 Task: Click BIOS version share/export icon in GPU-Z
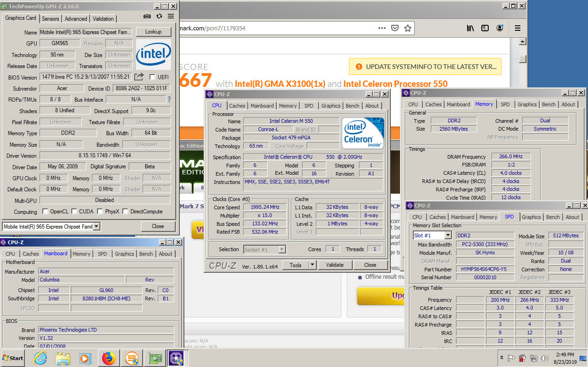point(139,77)
